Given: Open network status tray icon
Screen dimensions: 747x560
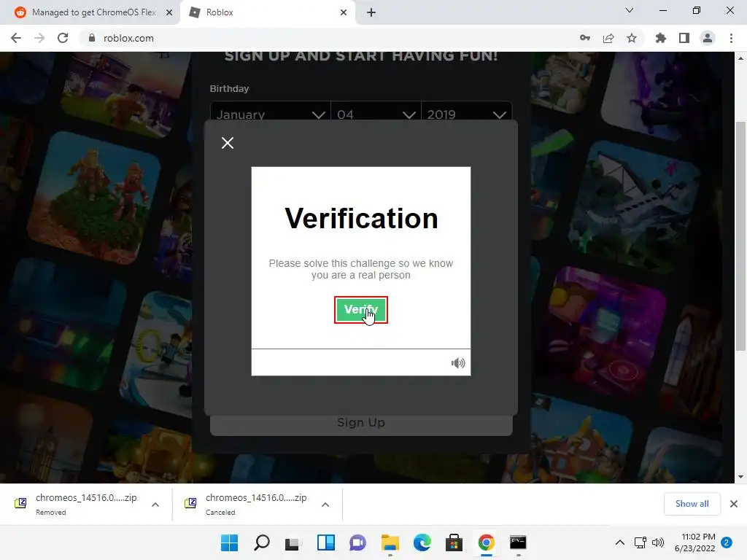Looking at the screenshot, I should pyautogui.click(x=640, y=542).
